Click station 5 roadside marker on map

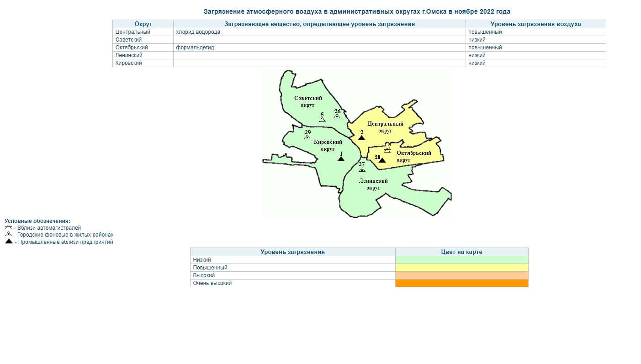point(322,120)
